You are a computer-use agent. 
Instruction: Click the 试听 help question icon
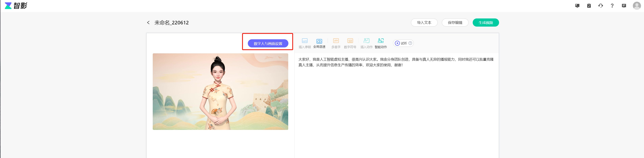(x=410, y=43)
